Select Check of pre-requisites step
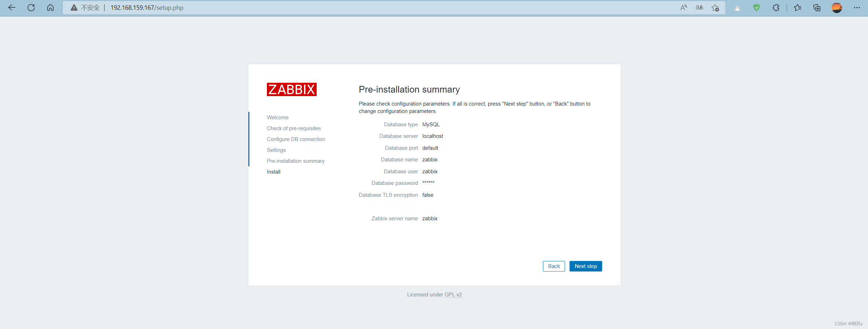 (x=294, y=128)
